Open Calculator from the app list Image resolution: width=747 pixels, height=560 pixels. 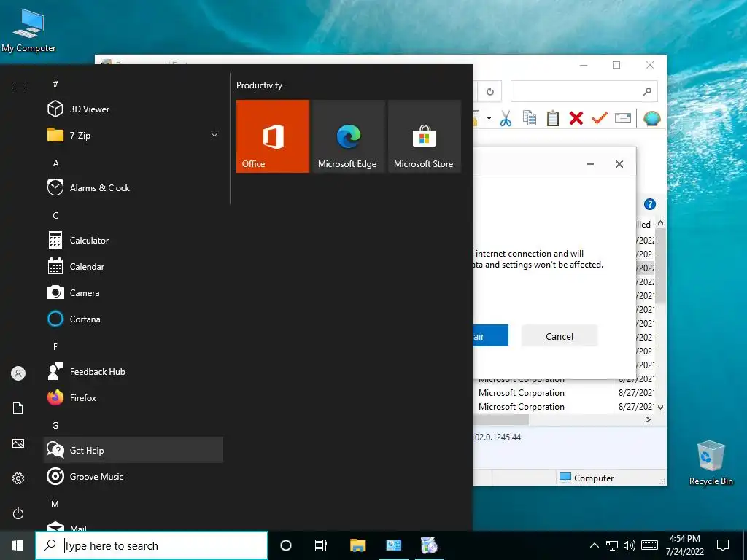tap(133, 240)
